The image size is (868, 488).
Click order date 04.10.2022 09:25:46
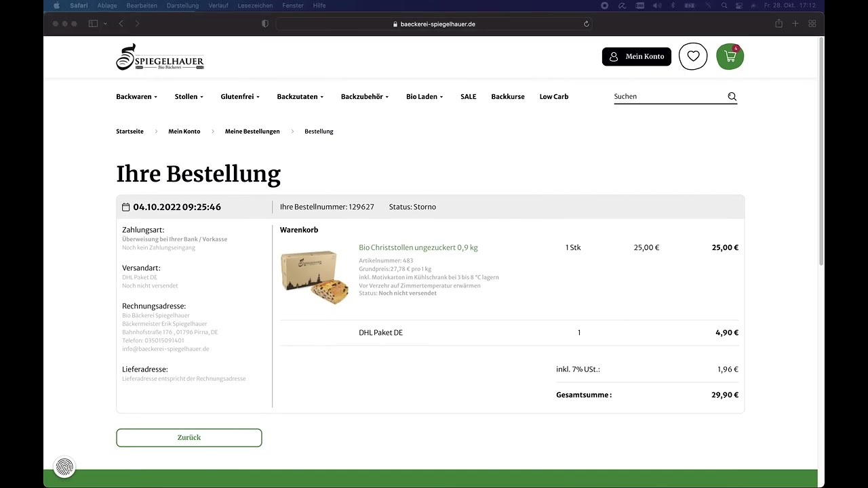tap(177, 207)
